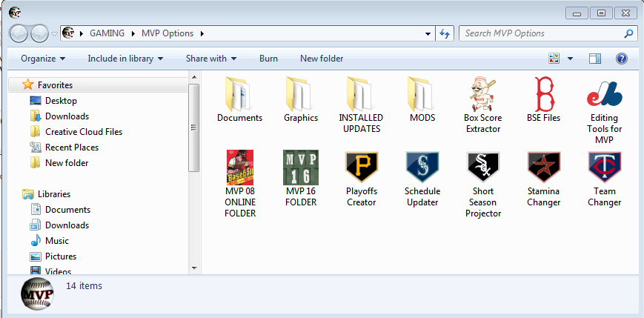Screen dimensions: 644x318
Task: Select Downloads under Favorites
Action: tap(67, 116)
